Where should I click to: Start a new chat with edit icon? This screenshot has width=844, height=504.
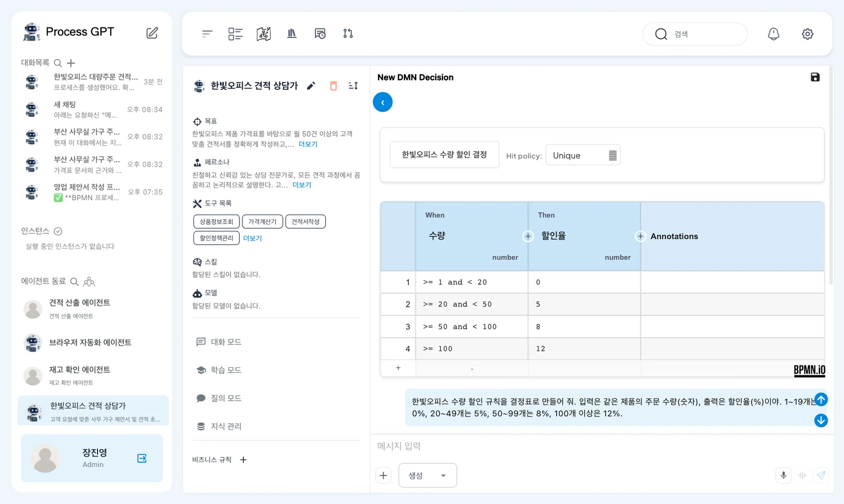pyautogui.click(x=152, y=33)
